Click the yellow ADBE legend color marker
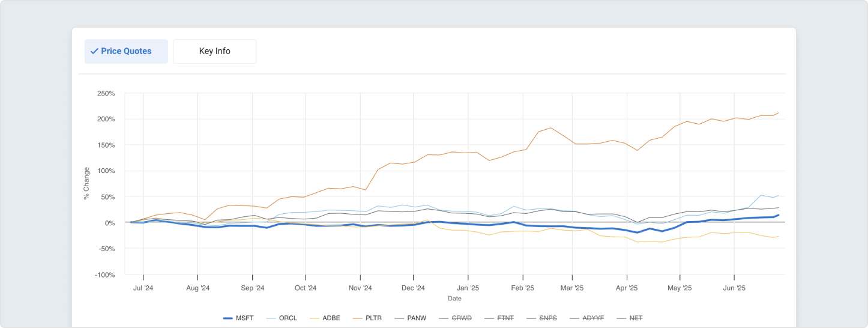Screen dimensions: 868x328 coord(315,318)
